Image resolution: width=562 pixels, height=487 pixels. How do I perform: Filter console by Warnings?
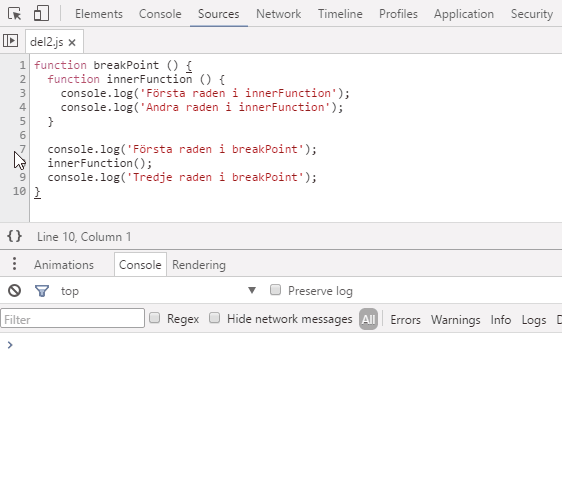456,319
